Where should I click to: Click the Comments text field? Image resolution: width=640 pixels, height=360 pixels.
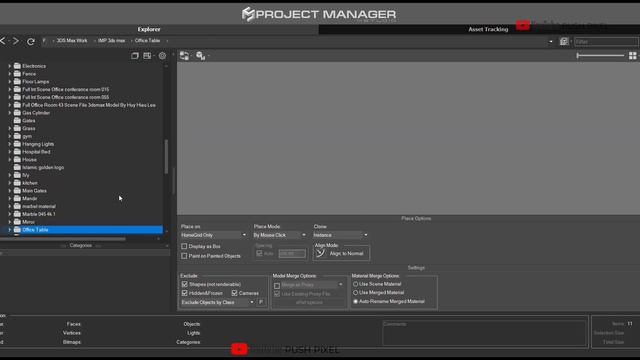coord(484,333)
